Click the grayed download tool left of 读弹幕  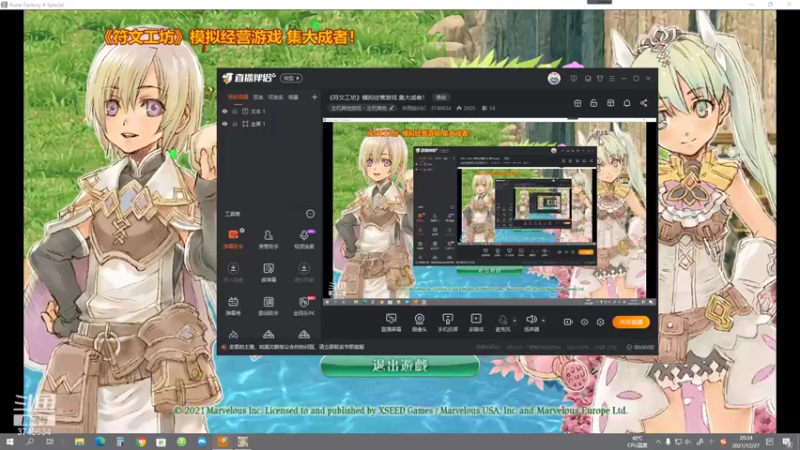tap(233, 272)
